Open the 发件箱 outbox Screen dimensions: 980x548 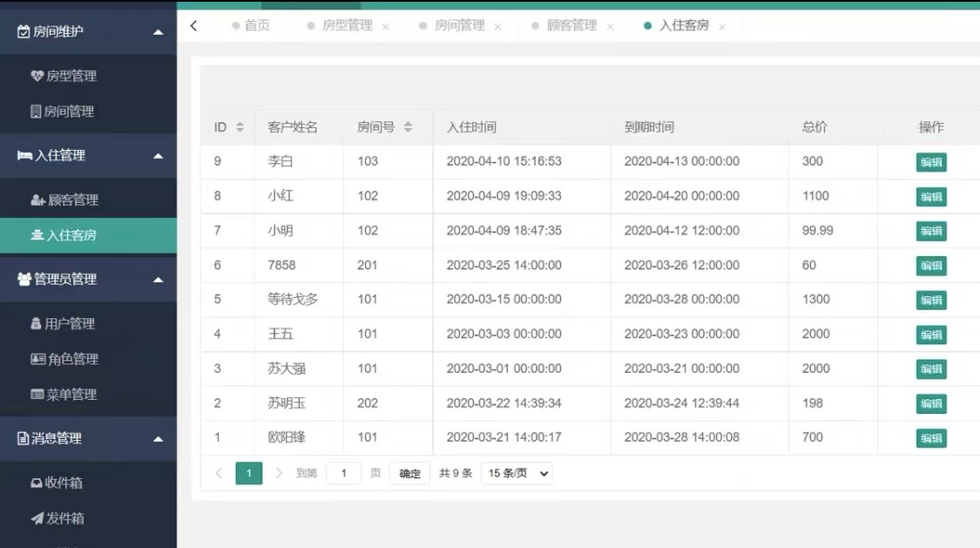click(x=64, y=518)
